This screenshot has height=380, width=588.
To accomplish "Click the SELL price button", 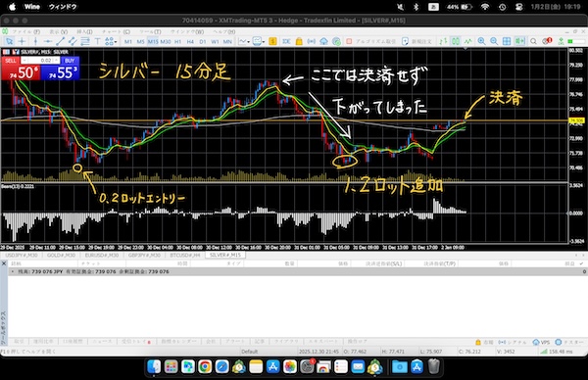I will click(21, 71).
